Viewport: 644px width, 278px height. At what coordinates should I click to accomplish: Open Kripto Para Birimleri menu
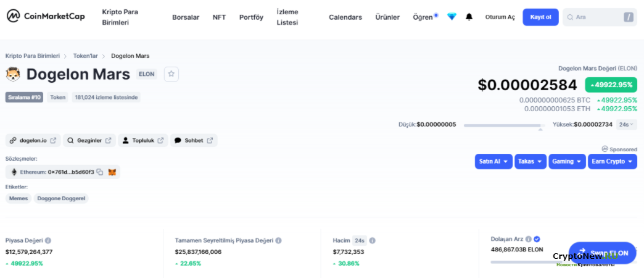click(x=120, y=17)
